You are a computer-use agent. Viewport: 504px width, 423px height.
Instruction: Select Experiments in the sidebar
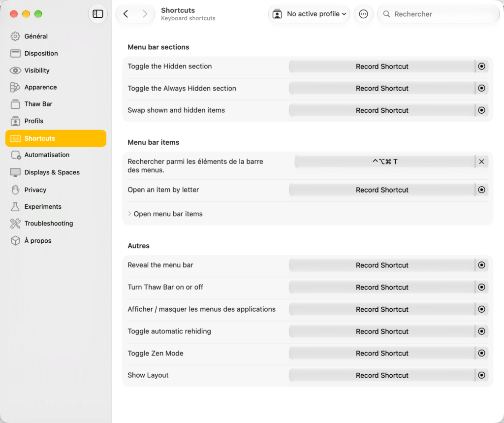click(56, 206)
